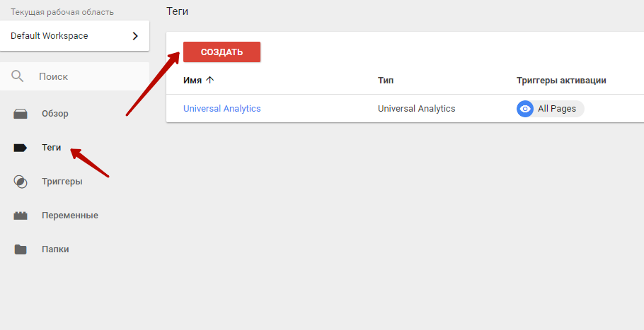Click the Variables (Переменные) brick icon
This screenshot has height=330, width=644.
point(21,216)
